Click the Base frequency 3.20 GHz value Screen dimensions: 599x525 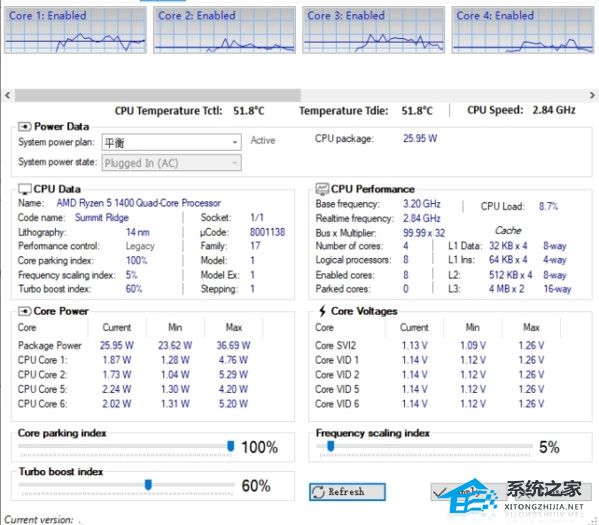point(422,204)
